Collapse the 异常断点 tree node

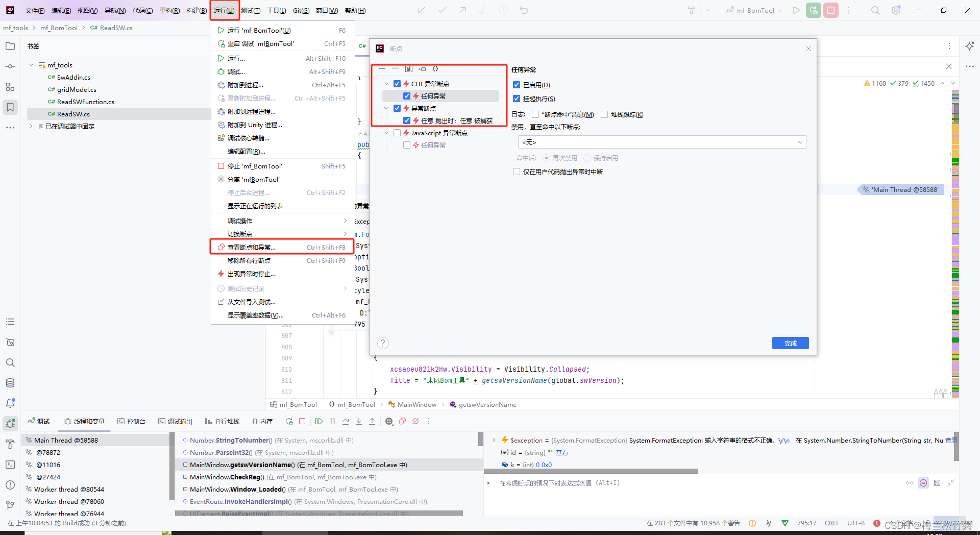[386, 108]
